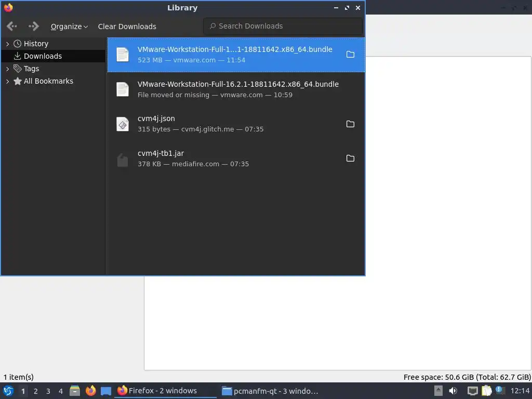The height and width of the screenshot is (399, 532).
Task: Switch to Firefox - 2 windows taskbar entry
Action: pyautogui.click(x=165, y=391)
